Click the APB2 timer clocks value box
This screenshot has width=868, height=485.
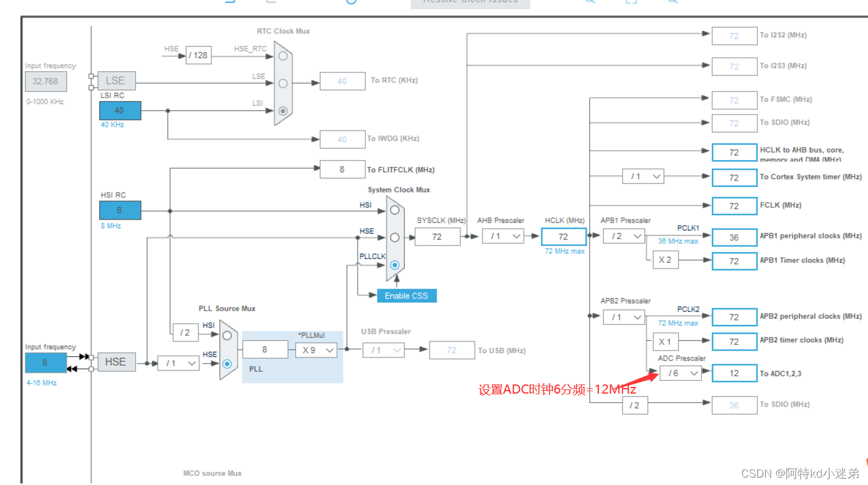[x=734, y=342]
